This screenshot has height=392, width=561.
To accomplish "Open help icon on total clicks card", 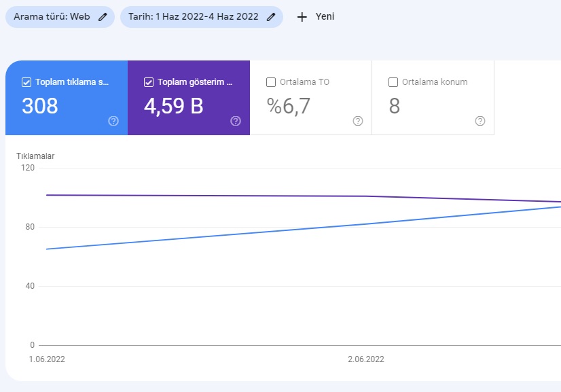I will [113, 121].
